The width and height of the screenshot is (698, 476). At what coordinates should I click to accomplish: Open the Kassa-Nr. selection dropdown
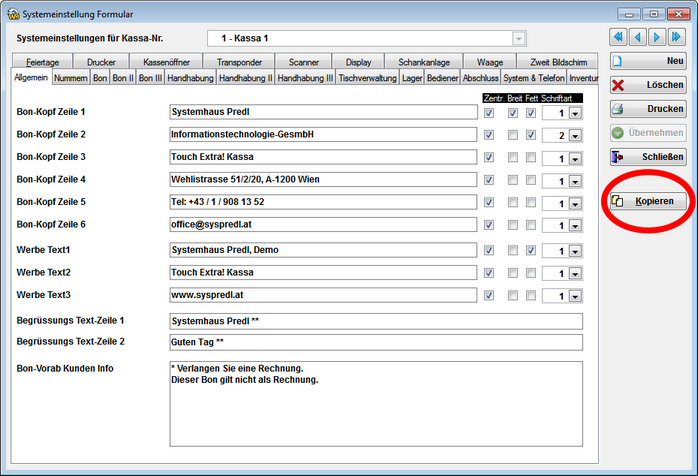519,39
